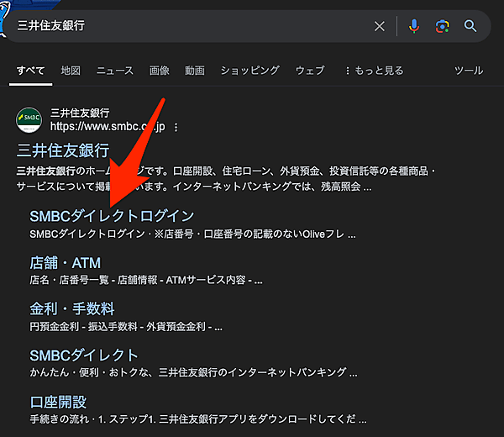The height and width of the screenshot is (437, 504).
Task: Click description 円預金金利 - 振込手数料
Action: click(x=126, y=327)
